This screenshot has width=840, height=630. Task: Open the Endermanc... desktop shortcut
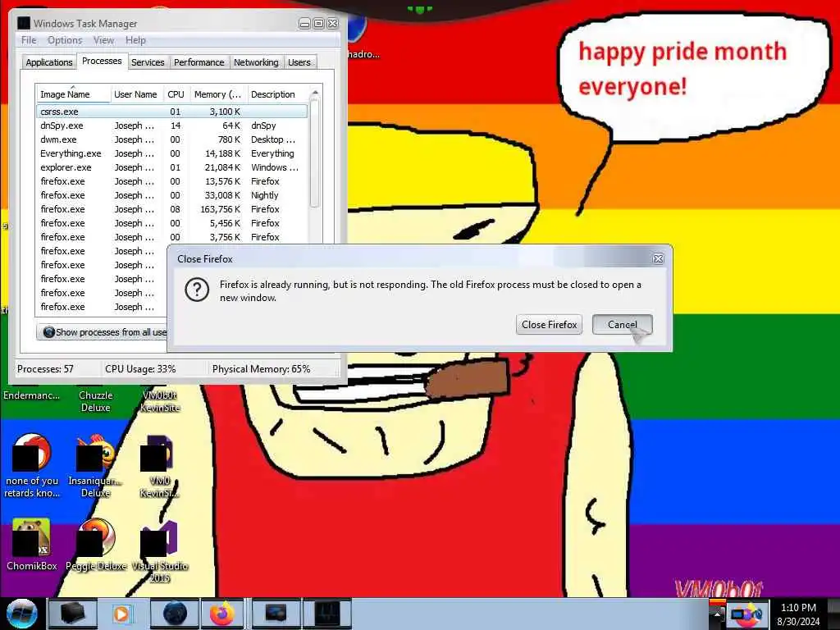click(32, 395)
